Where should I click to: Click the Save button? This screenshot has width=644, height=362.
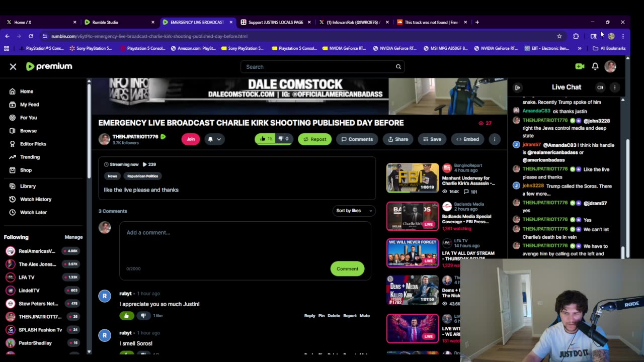(432, 139)
